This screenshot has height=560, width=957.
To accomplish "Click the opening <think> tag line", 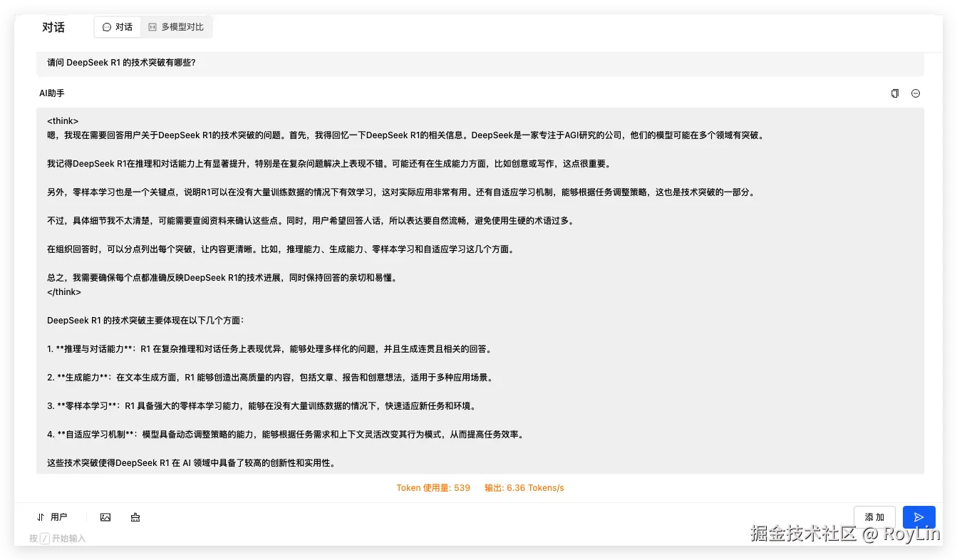I will click(x=63, y=121).
